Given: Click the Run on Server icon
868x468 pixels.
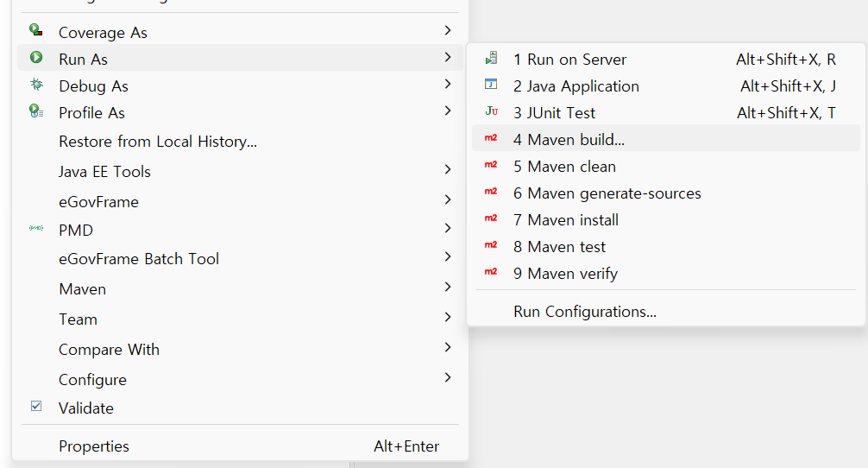Looking at the screenshot, I should pyautogui.click(x=491, y=59).
